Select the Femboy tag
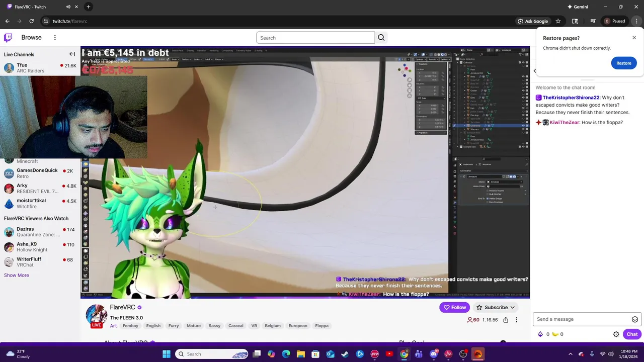This screenshot has height=362, width=644. tap(130, 326)
